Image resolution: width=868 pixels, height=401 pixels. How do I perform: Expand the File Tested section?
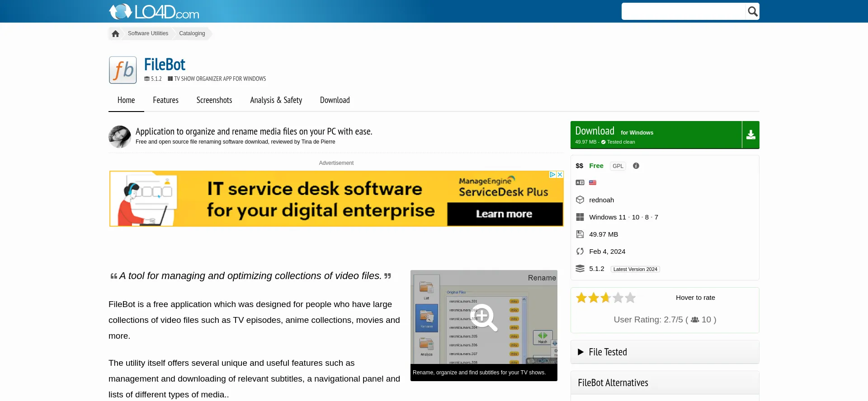[665, 352]
